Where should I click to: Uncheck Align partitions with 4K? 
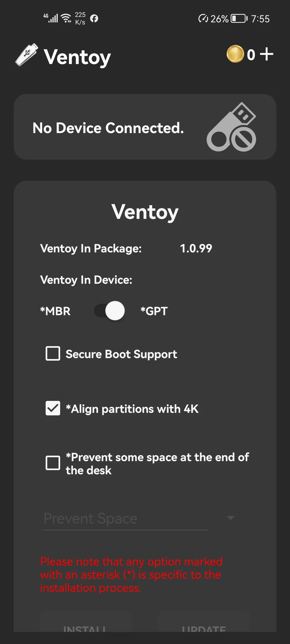pyautogui.click(x=53, y=408)
